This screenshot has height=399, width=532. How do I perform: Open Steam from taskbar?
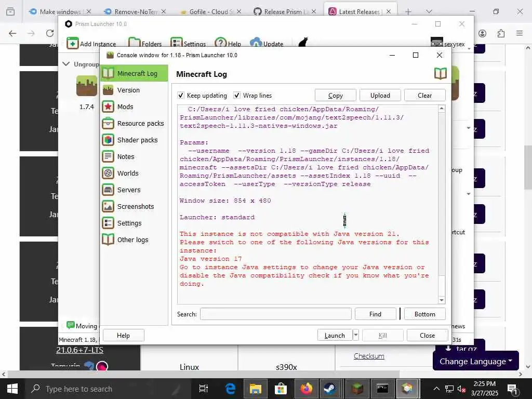(330, 389)
